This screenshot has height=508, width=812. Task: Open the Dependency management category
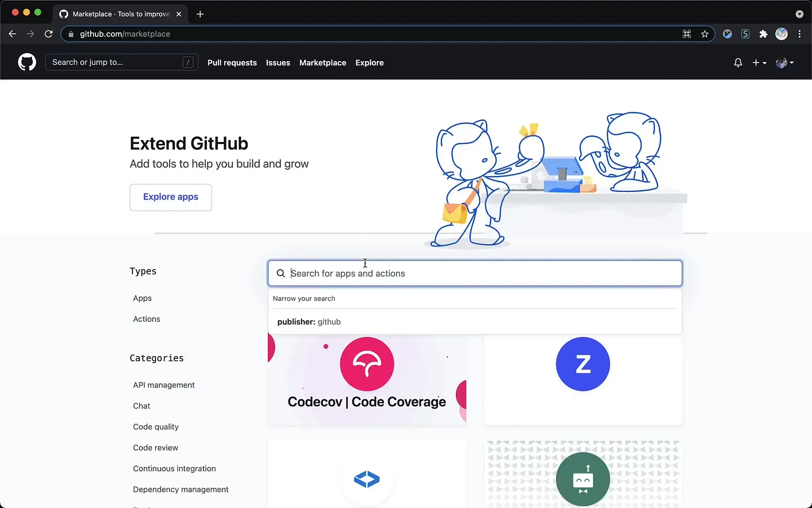click(x=180, y=489)
